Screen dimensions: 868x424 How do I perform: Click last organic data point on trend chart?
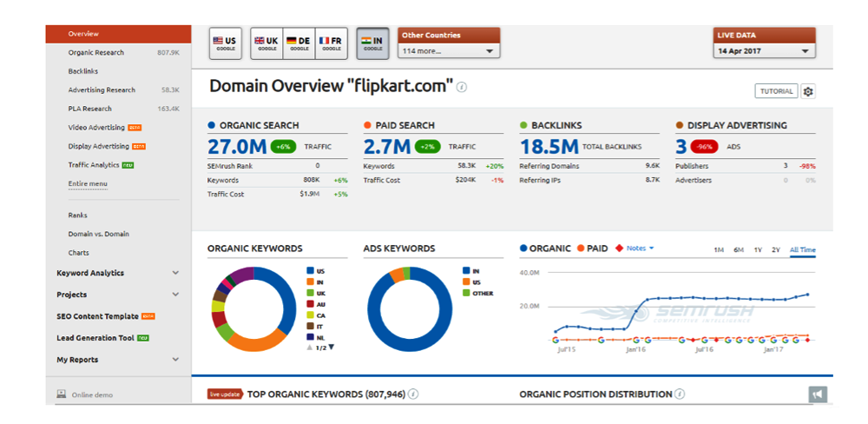pyautogui.click(x=807, y=295)
